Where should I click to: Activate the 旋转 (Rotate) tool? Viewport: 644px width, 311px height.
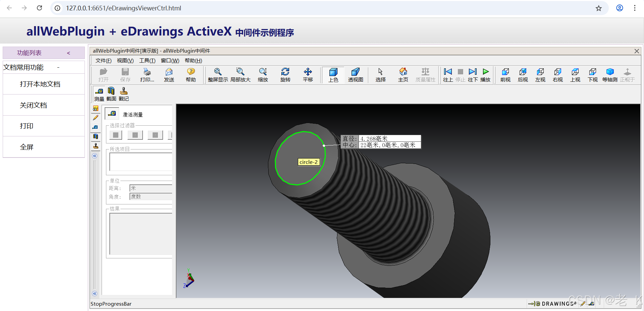coord(285,74)
